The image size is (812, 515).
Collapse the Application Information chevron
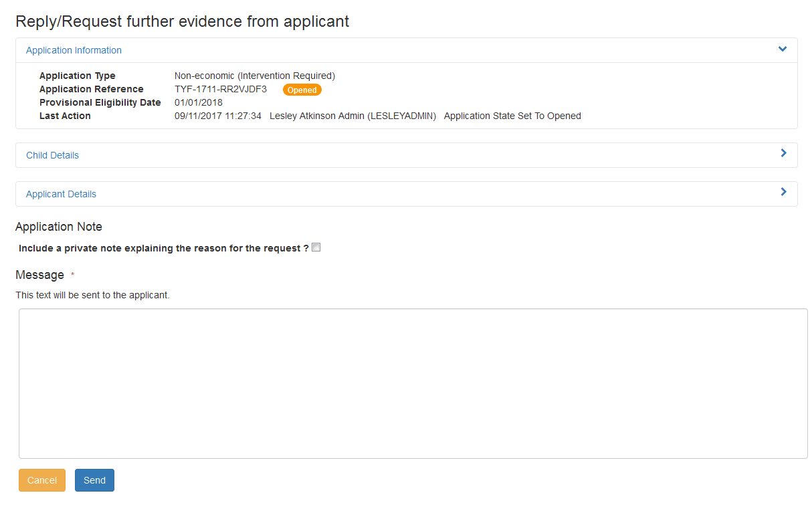coord(783,49)
